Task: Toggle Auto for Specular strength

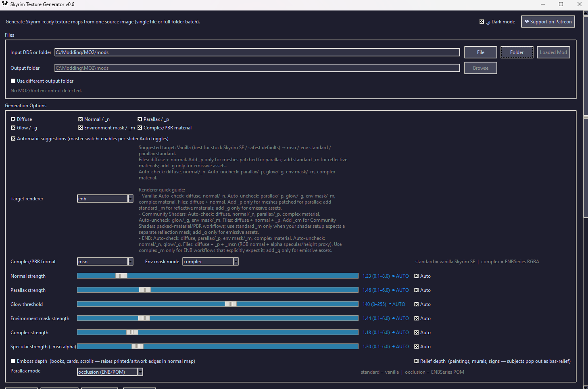Action: pos(417,347)
